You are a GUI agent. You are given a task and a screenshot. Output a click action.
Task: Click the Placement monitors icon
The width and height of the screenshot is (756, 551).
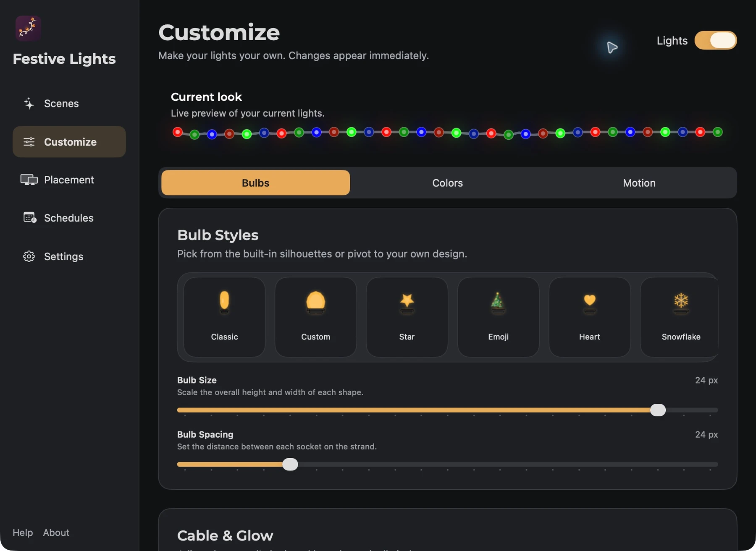pyautogui.click(x=29, y=180)
